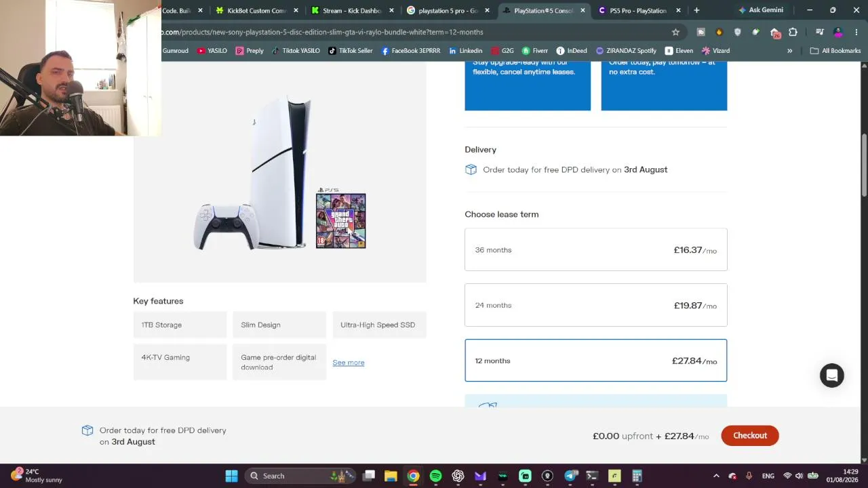Open the taskbar volume control
868x488 pixels.
tap(799, 476)
